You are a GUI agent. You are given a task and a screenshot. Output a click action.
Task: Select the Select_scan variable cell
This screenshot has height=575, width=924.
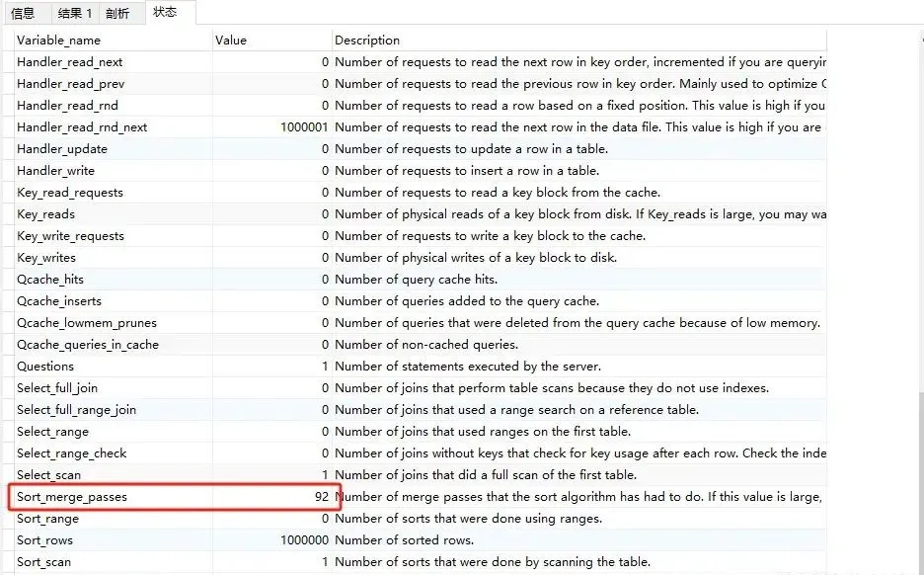click(49, 475)
